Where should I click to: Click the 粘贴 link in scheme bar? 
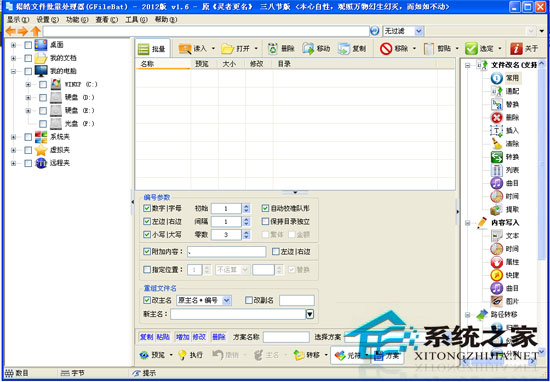pyautogui.click(x=163, y=337)
